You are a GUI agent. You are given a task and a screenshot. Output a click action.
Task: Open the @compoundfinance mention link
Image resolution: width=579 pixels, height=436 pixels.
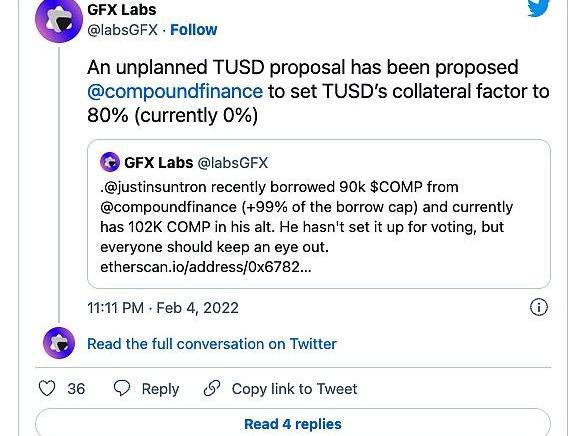tap(175, 91)
